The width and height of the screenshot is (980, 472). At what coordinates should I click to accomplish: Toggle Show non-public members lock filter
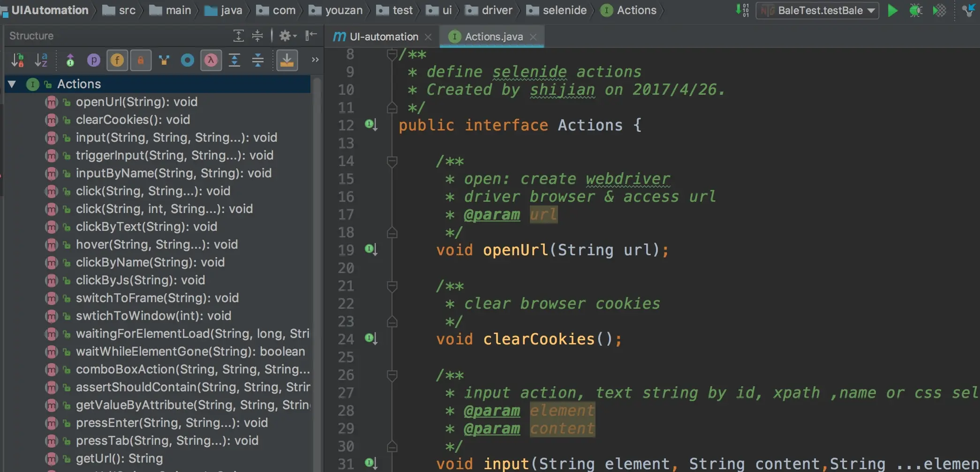140,60
